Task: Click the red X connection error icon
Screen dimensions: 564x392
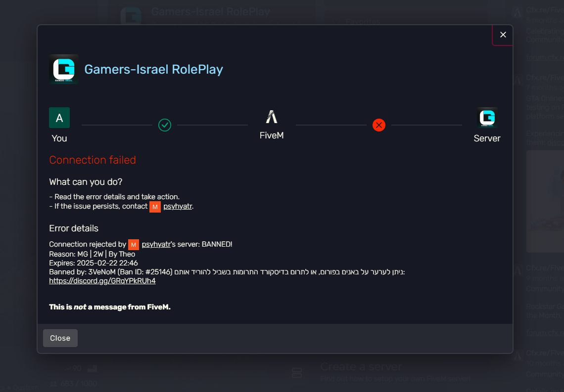Action: click(x=379, y=125)
